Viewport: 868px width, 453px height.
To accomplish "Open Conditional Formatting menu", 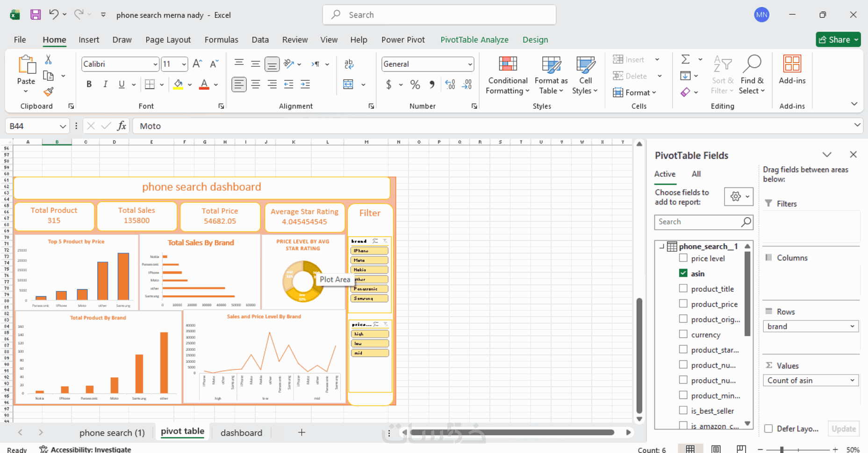I will [x=508, y=75].
